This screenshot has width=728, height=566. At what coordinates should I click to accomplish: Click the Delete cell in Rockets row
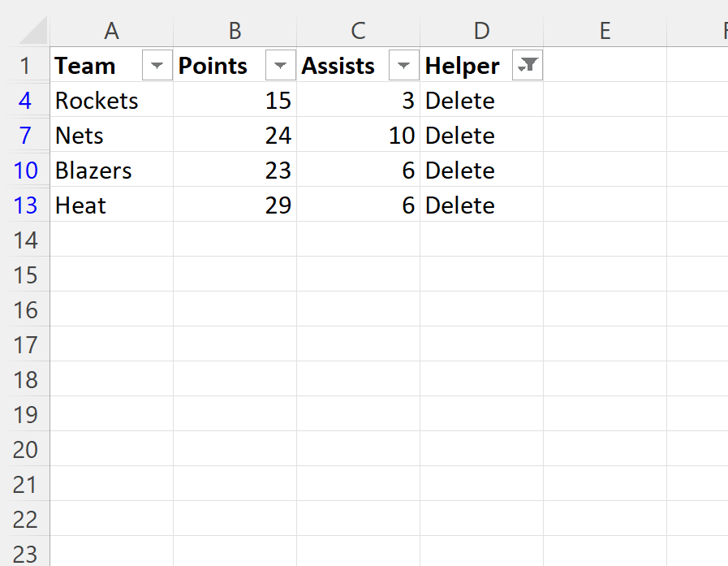(460, 101)
